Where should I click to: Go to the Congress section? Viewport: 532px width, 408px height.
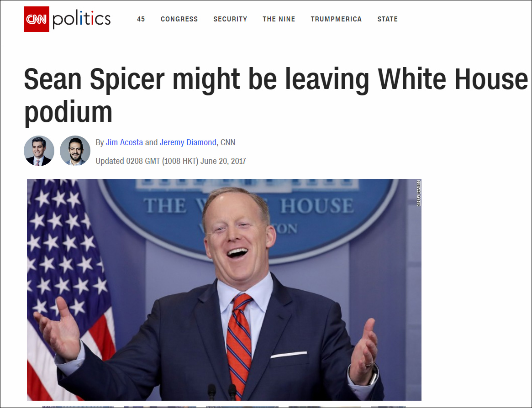pos(179,19)
